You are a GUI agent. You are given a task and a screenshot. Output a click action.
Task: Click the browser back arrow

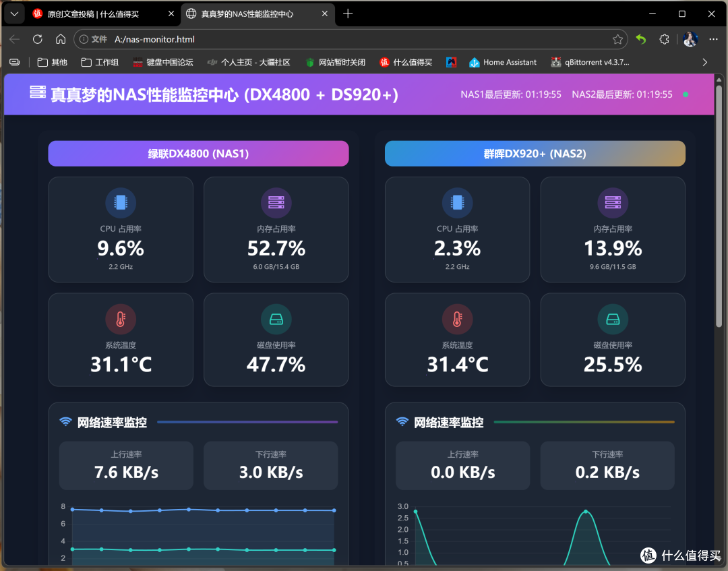(x=14, y=40)
